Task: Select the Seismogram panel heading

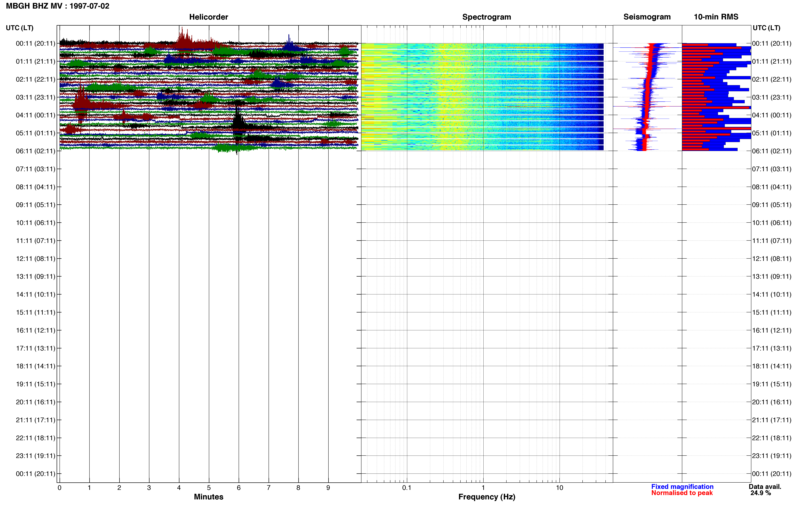Action: 647,17
